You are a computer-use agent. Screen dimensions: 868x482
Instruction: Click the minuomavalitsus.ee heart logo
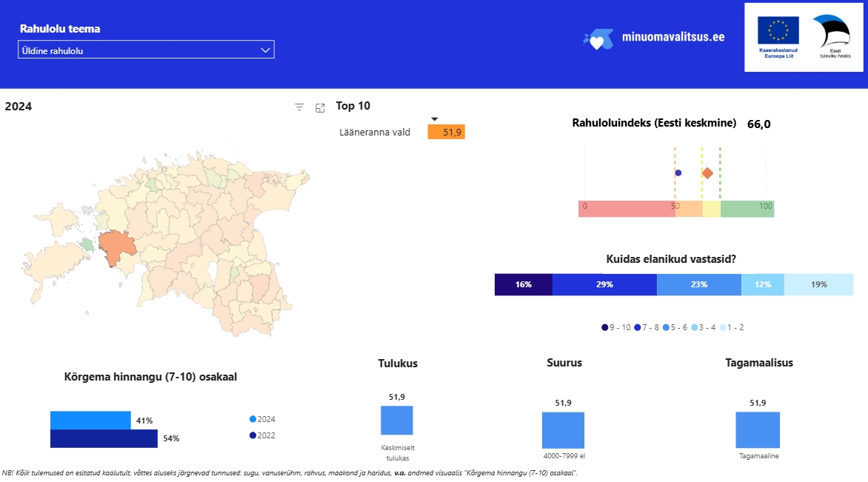click(598, 39)
